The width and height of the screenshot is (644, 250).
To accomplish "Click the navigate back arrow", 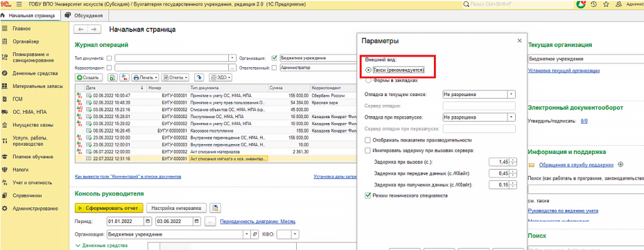I will pos(80,30).
